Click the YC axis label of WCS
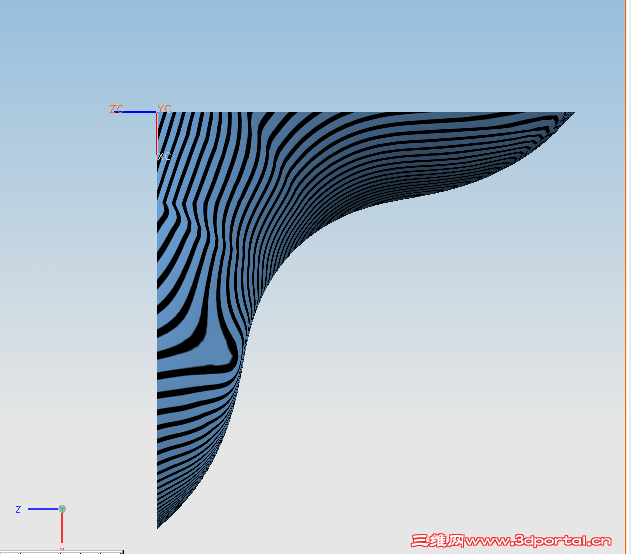 tap(164, 108)
